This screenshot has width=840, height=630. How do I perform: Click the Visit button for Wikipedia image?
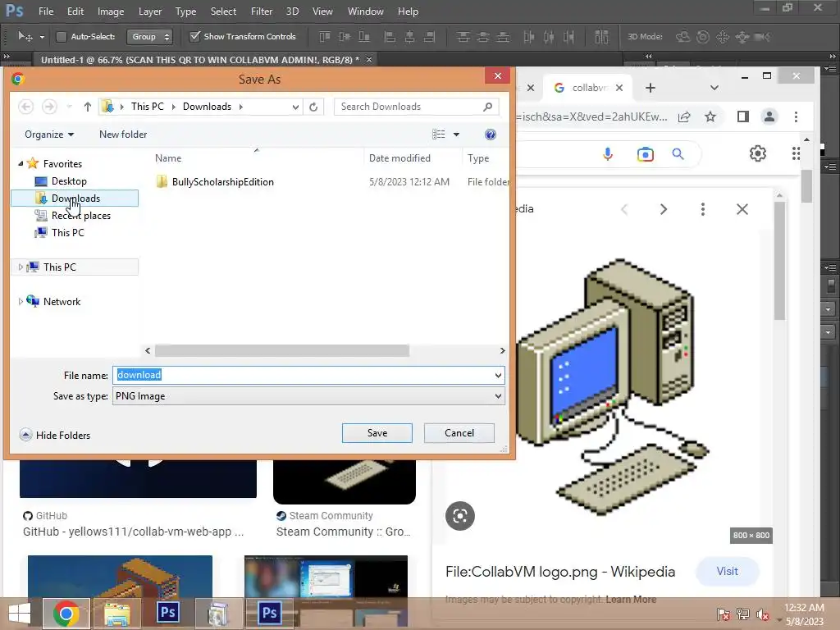(x=727, y=571)
